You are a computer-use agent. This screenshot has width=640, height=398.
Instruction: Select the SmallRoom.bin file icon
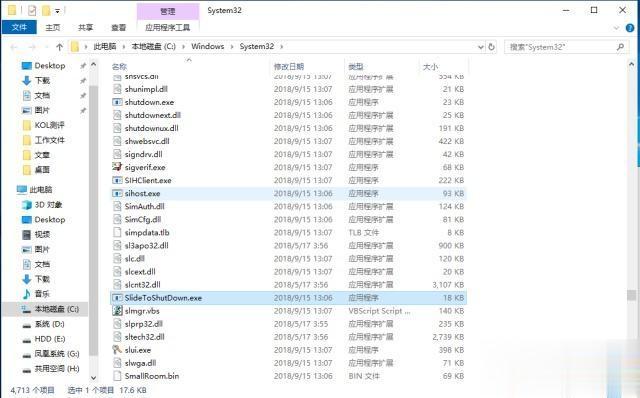point(117,376)
